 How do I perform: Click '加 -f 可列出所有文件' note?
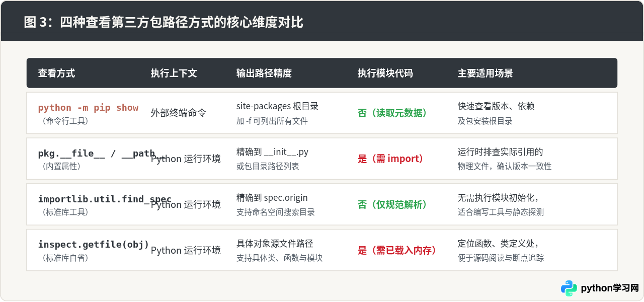tap(272, 121)
